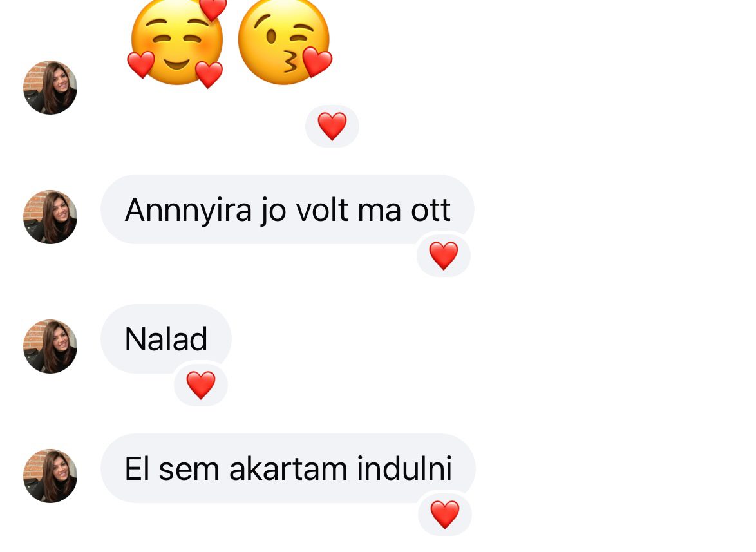The height and width of the screenshot is (552, 756).
Task: Open avatar next to the 'Nalad' message
Action: pos(50,346)
